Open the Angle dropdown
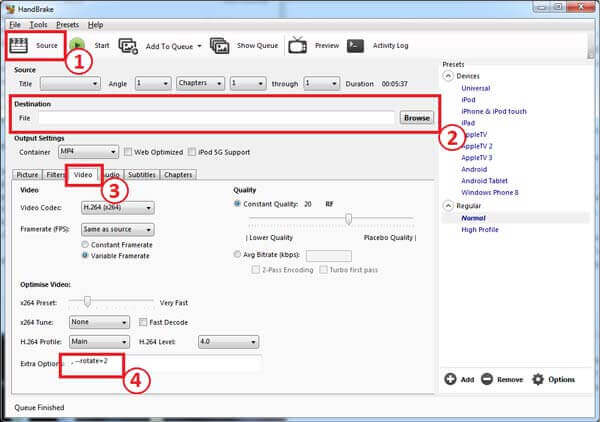The width and height of the screenshot is (600, 422). (153, 83)
